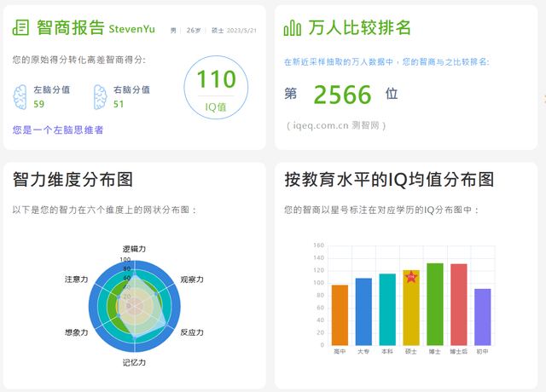546x392 pixels.
Task: Click the bar chart ranking icon
Action: (x=292, y=27)
